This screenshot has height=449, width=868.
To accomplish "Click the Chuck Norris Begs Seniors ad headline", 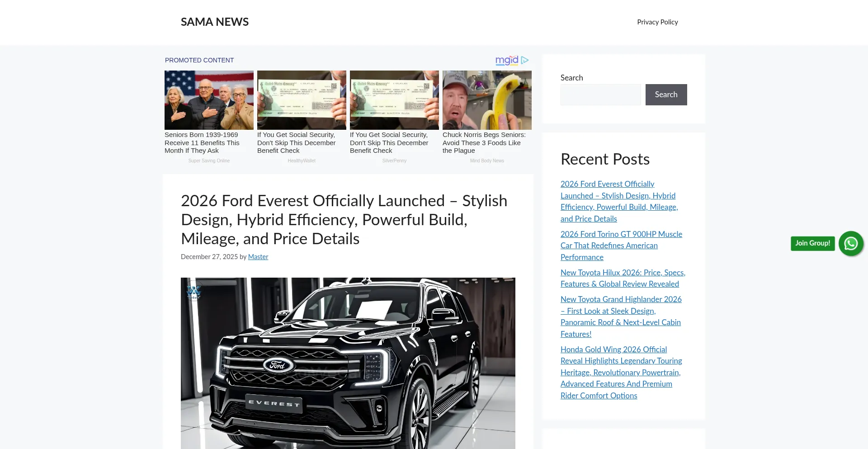I will pos(484,142).
